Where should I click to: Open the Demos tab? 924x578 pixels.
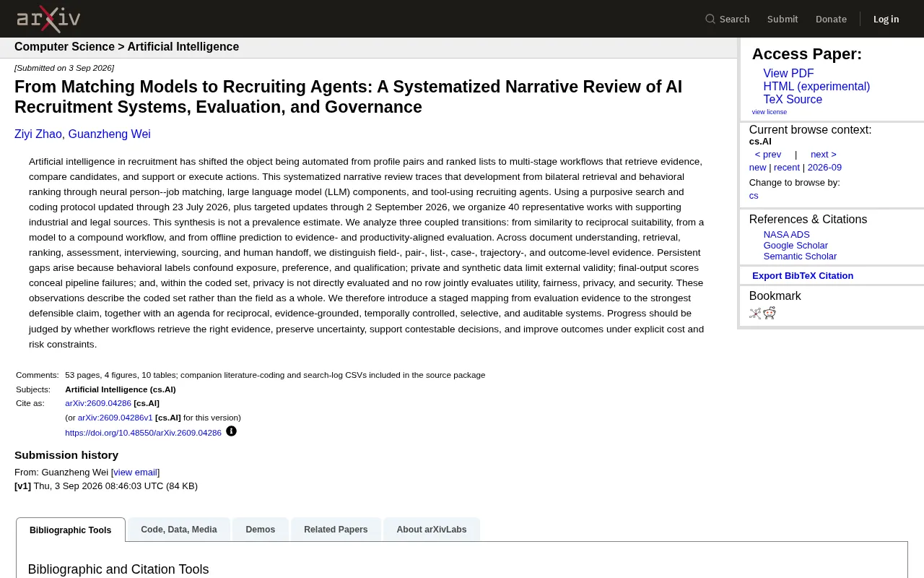coord(261,530)
